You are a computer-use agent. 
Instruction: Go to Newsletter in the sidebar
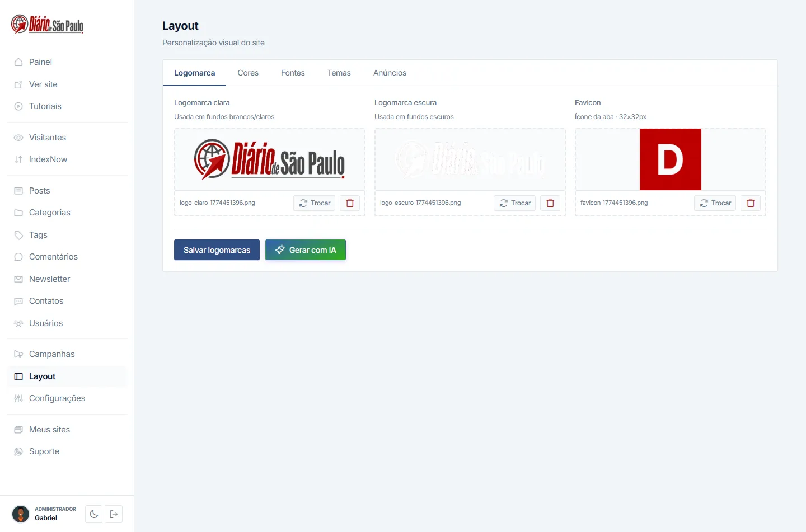[x=67, y=279]
